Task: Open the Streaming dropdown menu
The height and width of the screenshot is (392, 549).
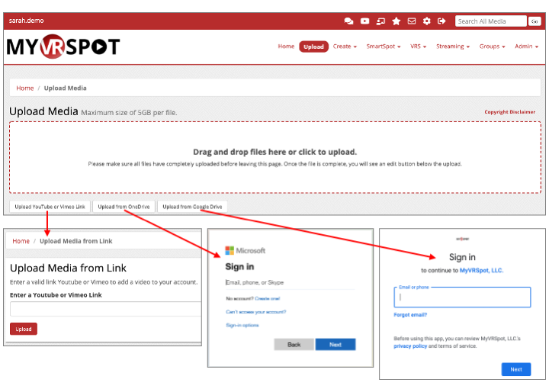Action: coord(453,47)
